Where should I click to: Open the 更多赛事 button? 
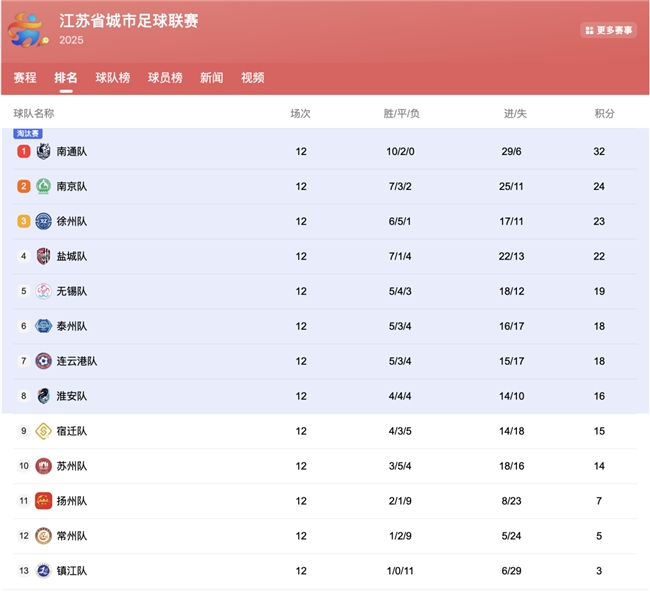pos(608,31)
